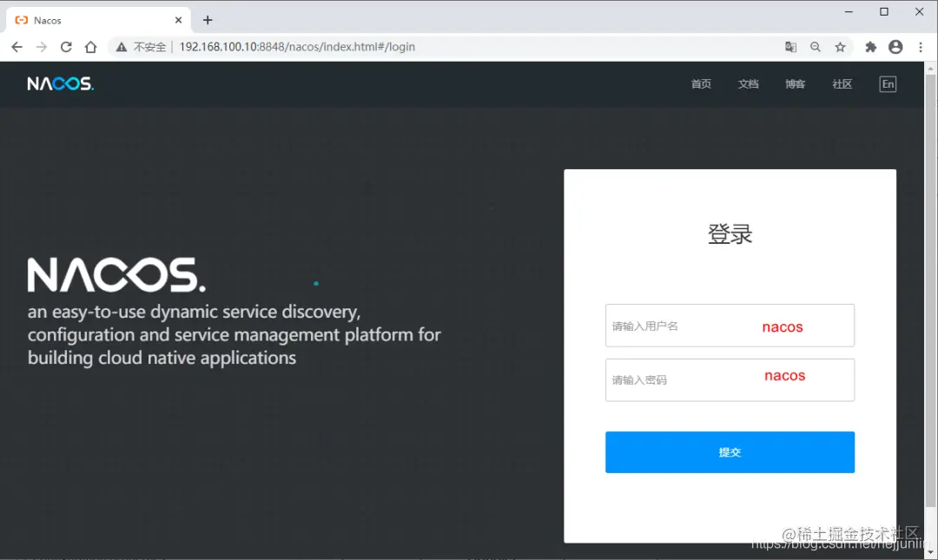Screen dimensions: 938x560
Task: Bookmark this page with star icon
Action: click(x=840, y=47)
